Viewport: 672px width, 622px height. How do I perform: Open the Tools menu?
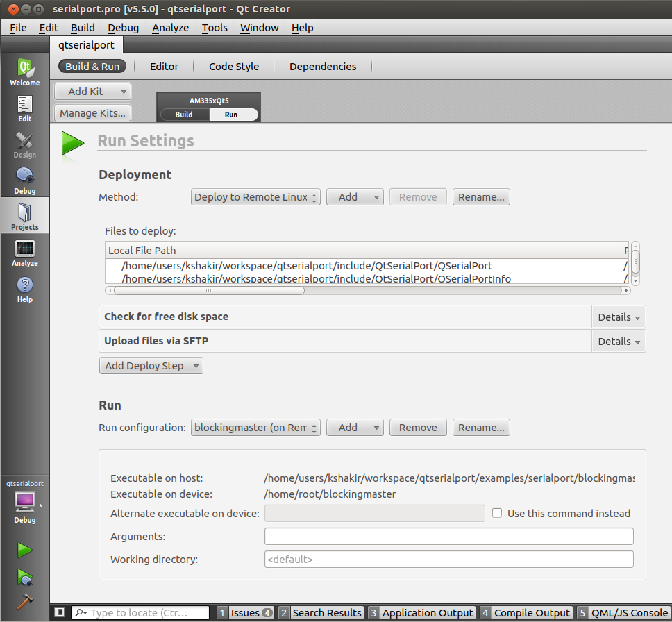[x=215, y=28]
